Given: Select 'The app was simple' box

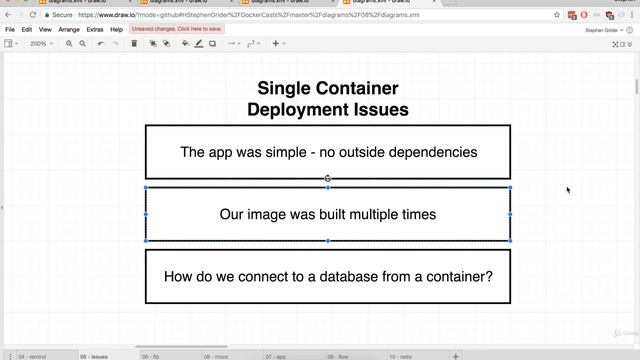Looking at the screenshot, I should pyautogui.click(x=328, y=152).
